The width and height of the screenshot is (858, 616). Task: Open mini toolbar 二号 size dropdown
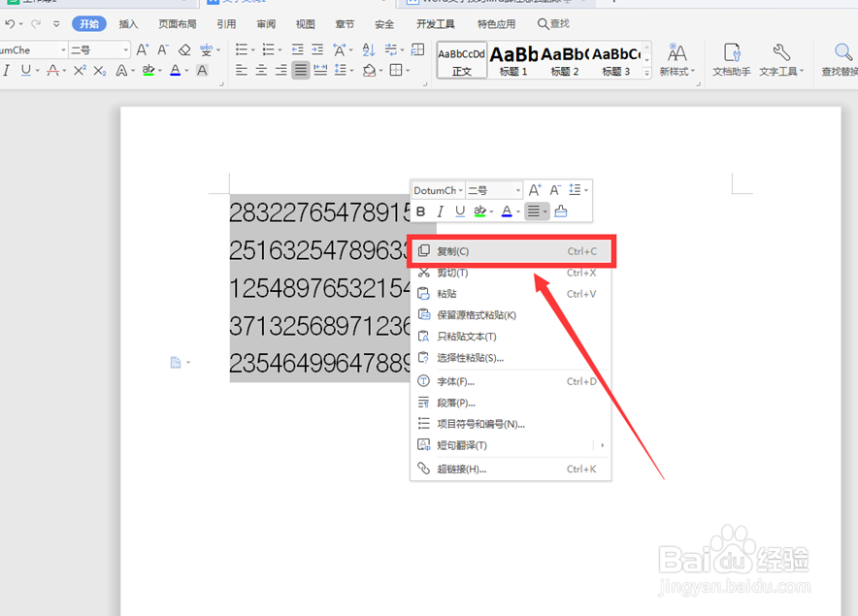(517, 190)
